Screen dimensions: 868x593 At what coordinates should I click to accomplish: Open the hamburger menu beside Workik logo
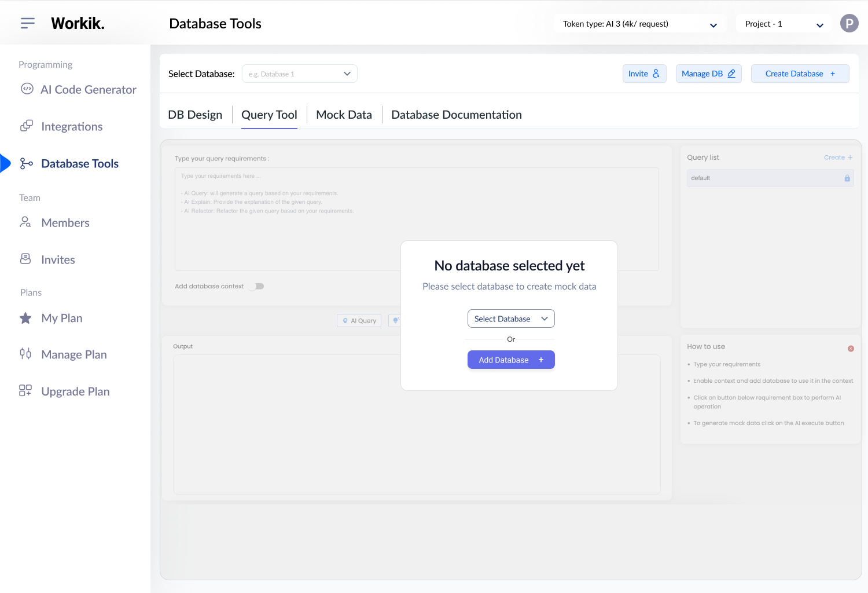tap(27, 23)
